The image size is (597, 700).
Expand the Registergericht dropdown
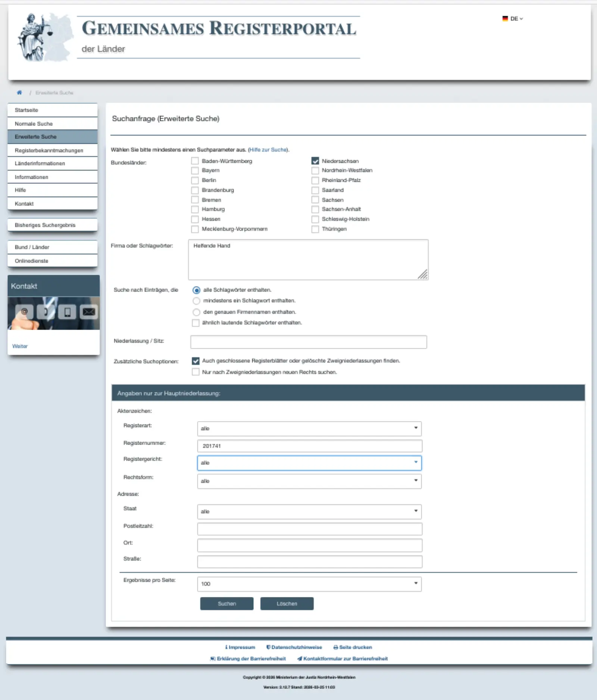pyautogui.click(x=309, y=463)
